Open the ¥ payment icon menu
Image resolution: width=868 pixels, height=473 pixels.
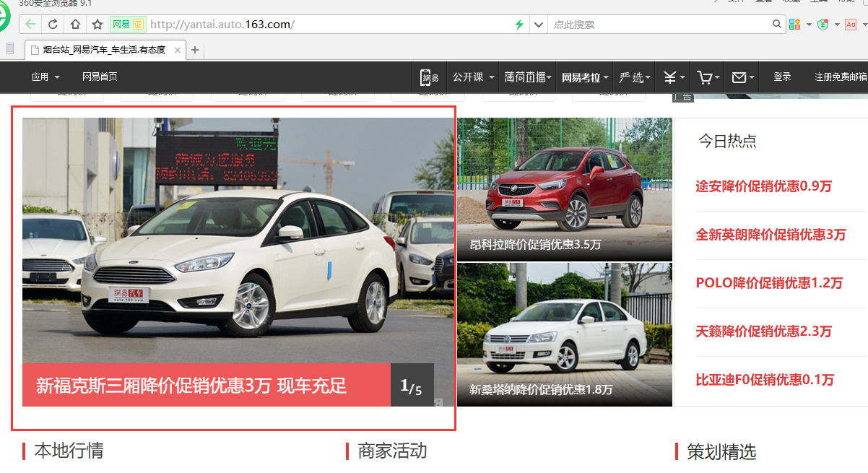coord(674,77)
